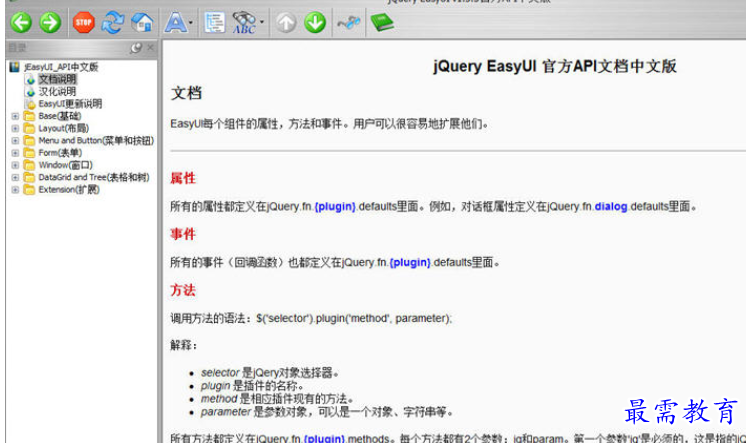746x443 pixels.
Task: Open the font size 'A' tool
Action: tap(176, 22)
